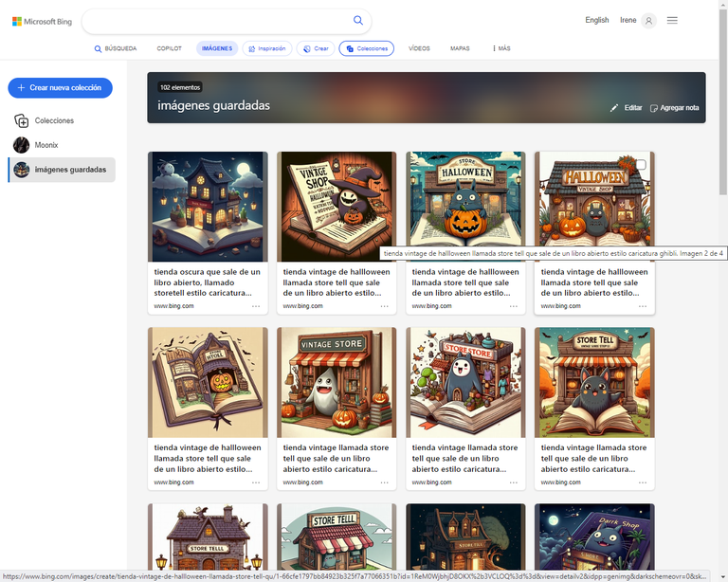Open the Crear tab
Image resolution: width=728 pixels, height=582 pixels.
[316, 48]
